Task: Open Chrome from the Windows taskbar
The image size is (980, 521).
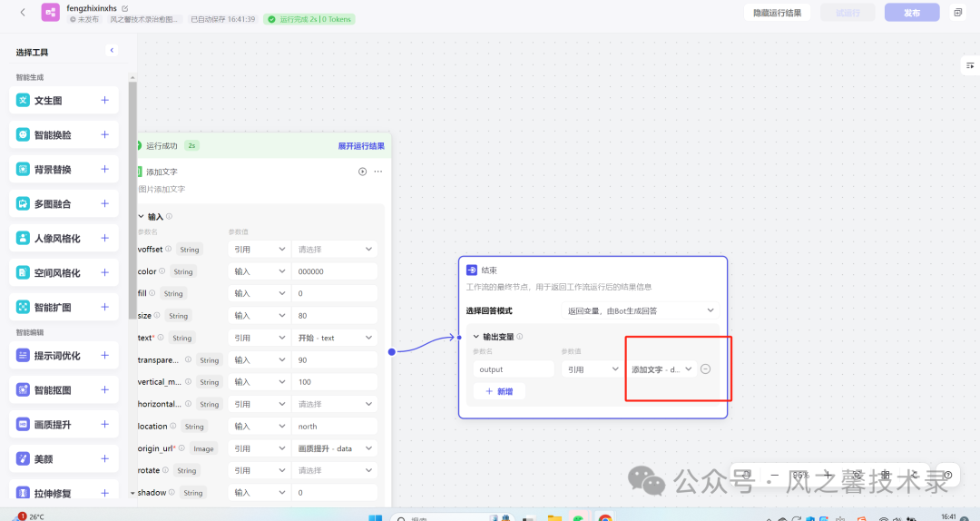Action: click(x=604, y=518)
